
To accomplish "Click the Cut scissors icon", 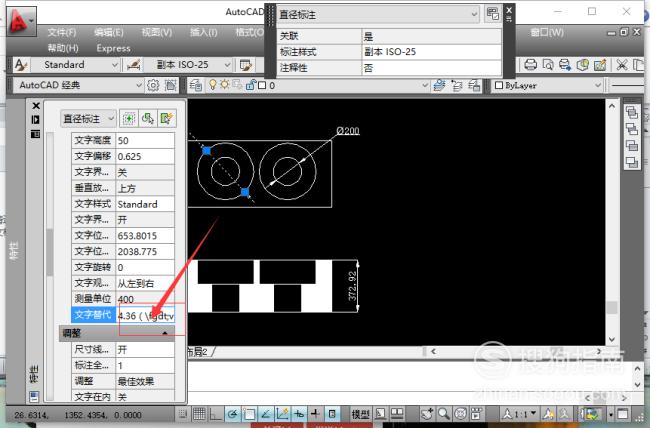I will pyautogui.click(x=621, y=65).
